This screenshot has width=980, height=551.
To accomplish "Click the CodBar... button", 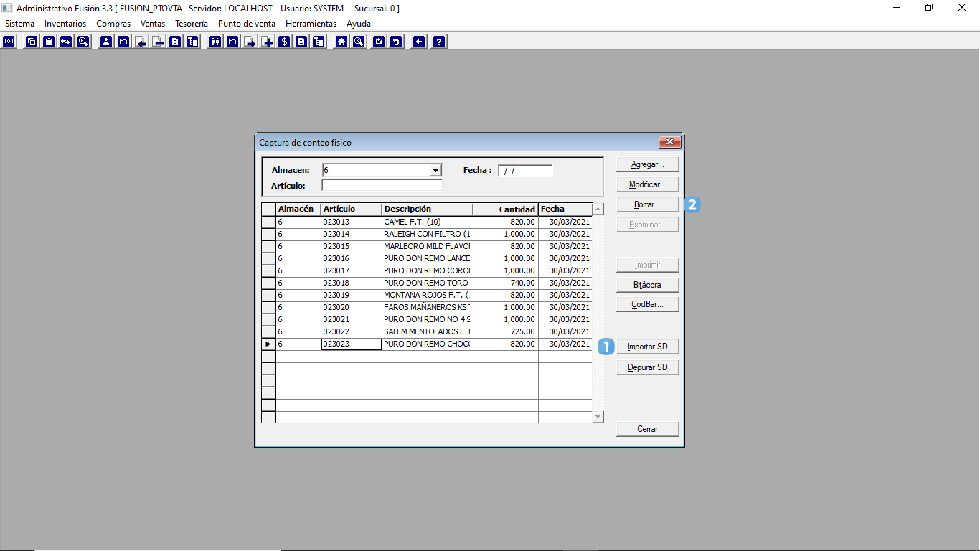I will pyautogui.click(x=648, y=304).
